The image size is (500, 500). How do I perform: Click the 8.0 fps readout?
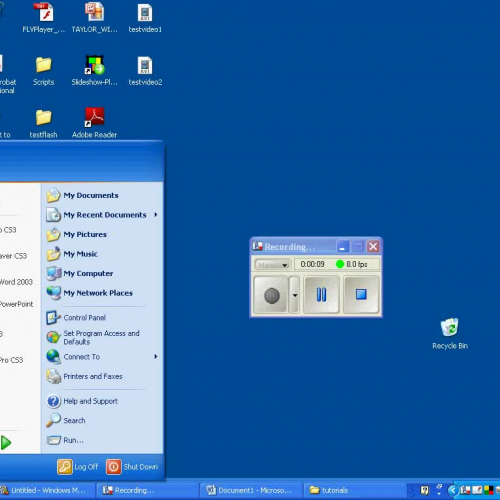357,264
